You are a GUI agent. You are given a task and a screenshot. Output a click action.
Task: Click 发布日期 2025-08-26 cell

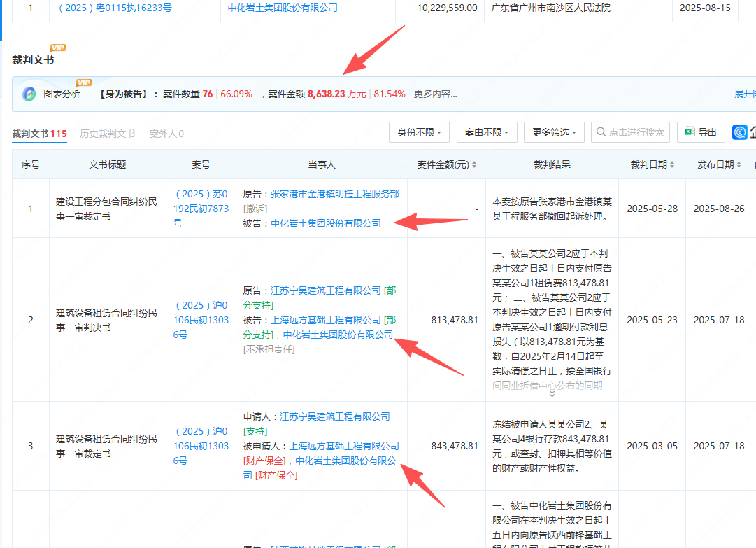[x=719, y=209]
